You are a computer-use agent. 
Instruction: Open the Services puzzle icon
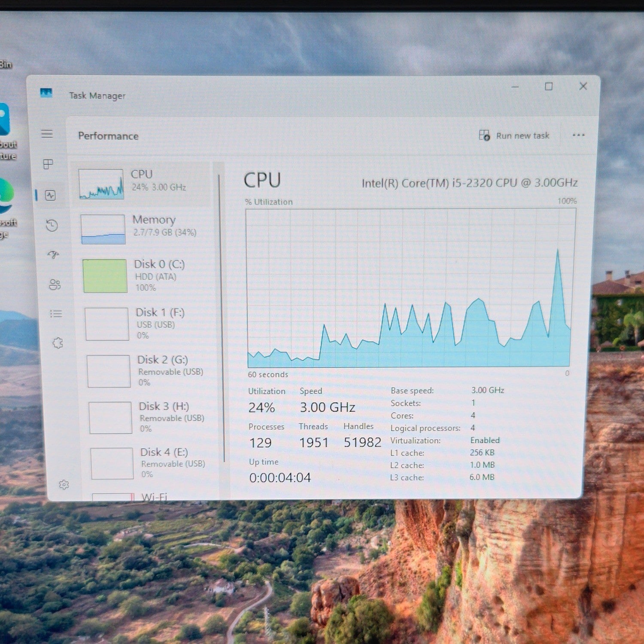(58, 343)
